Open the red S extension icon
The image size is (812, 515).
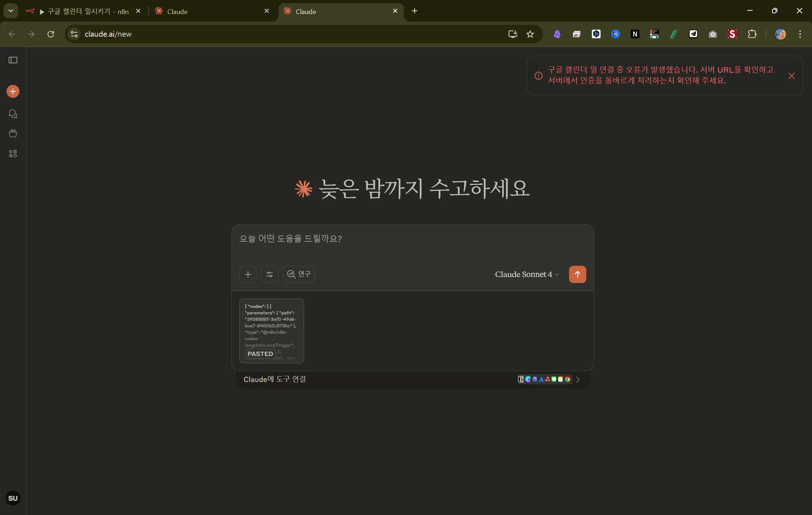[732, 34]
